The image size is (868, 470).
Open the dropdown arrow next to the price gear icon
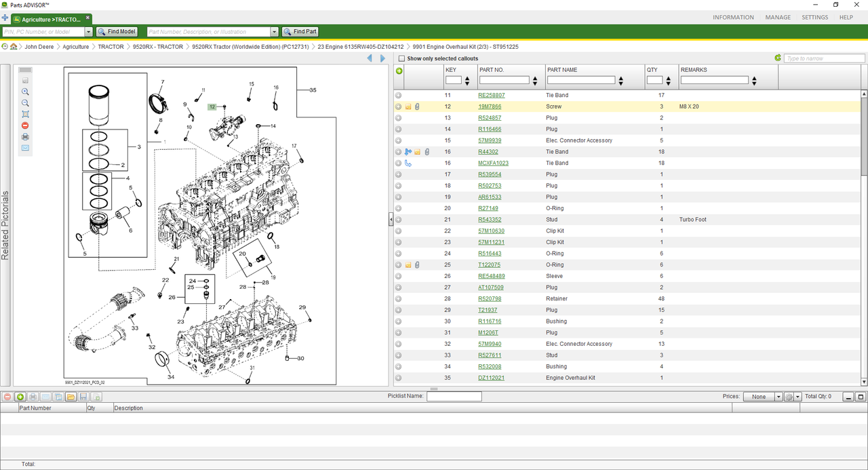[798, 397]
